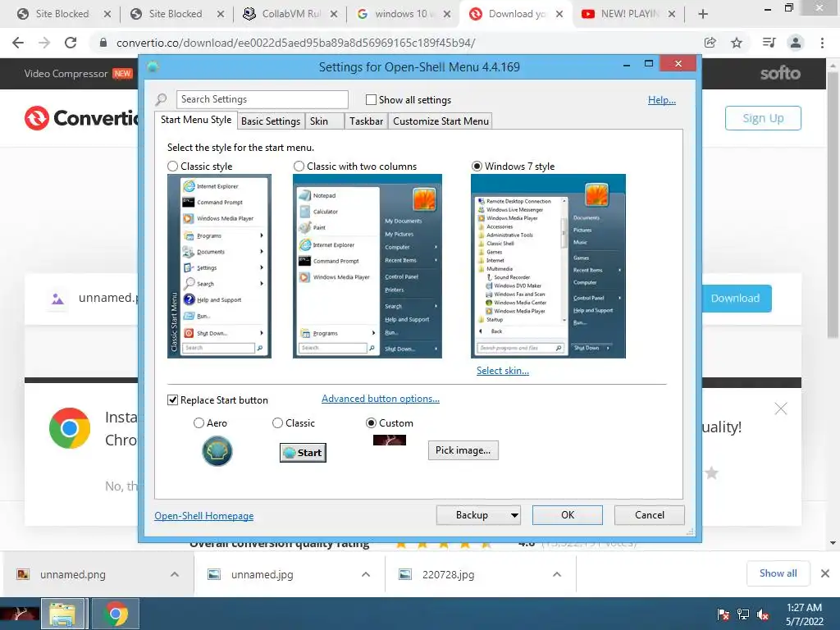Click the Open-Shell title bar shell icon

pyautogui.click(x=153, y=66)
